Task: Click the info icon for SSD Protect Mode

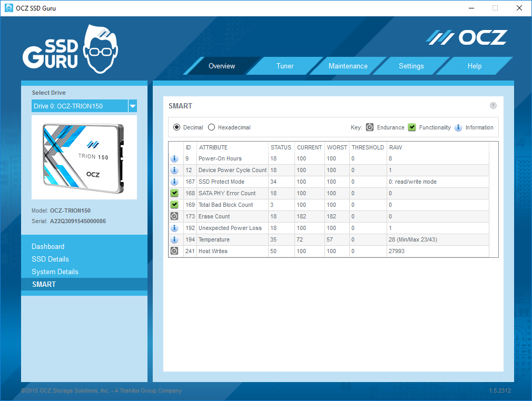Action: 174,182
